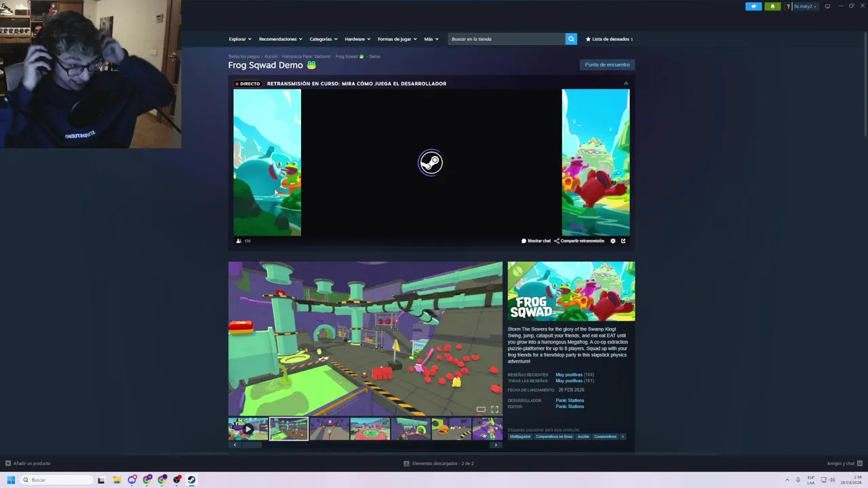Image resolution: width=868 pixels, height=488 pixels.
Task: Select the third media strip thumbnail
Action: click(330, 429)
